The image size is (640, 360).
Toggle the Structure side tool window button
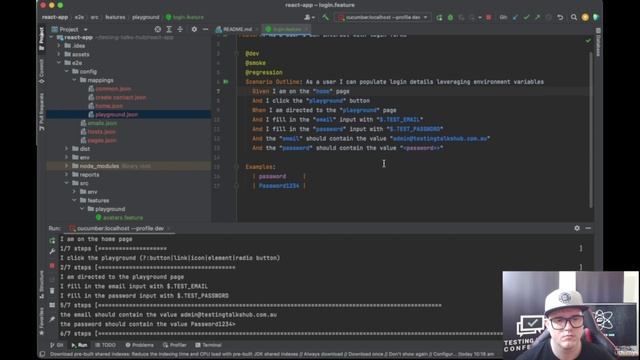tap(42, 285)
